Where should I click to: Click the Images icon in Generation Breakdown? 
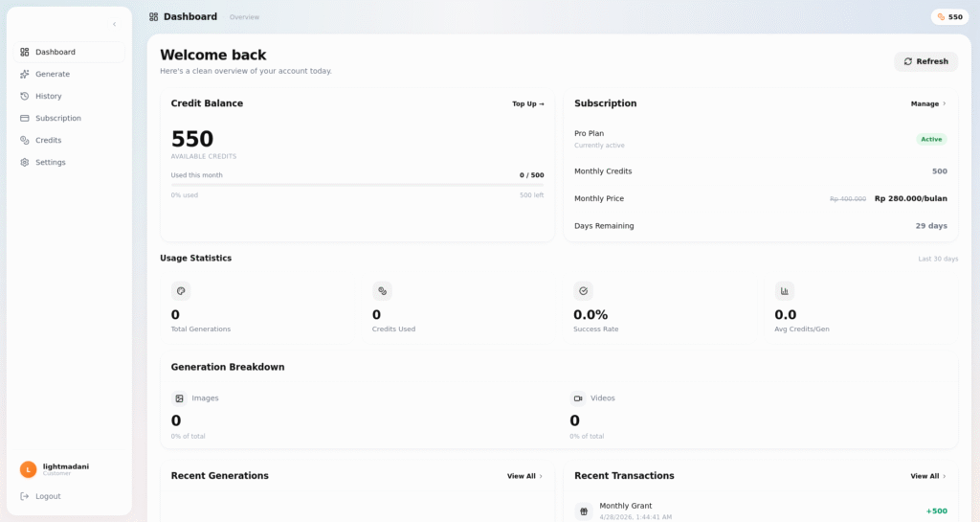pyautogui.click(x=179, y=398)
